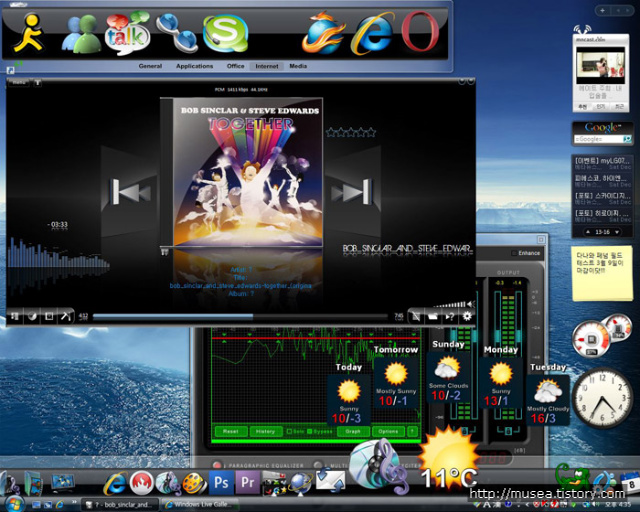Open blue linked-spheres network icon in top dock

pos(177,33)
